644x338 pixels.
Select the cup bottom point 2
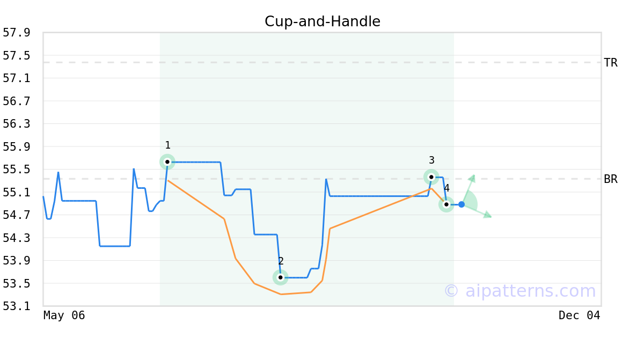coord(280,277)
